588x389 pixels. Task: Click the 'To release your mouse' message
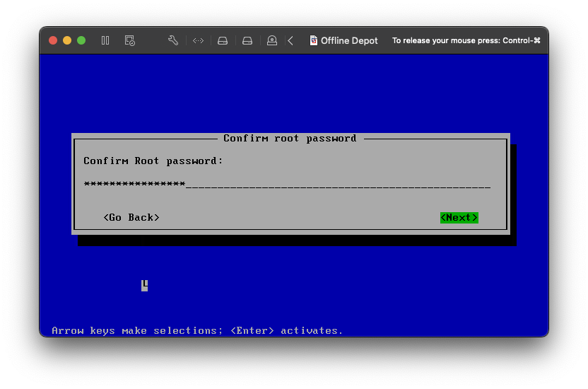tap(466, 40)
